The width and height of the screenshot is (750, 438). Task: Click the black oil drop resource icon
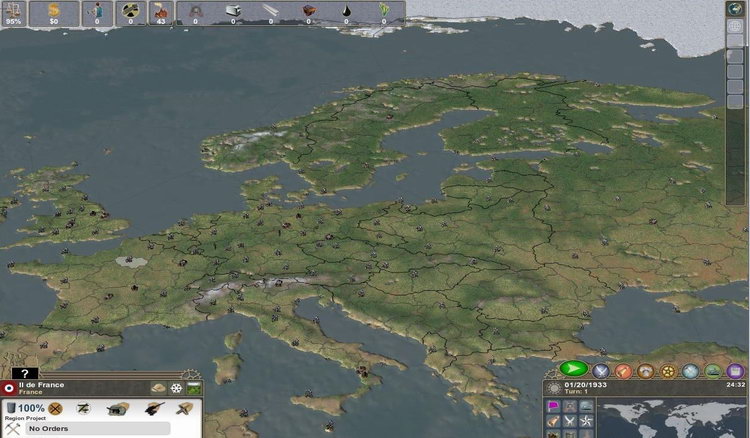click(x=346, y=12)
